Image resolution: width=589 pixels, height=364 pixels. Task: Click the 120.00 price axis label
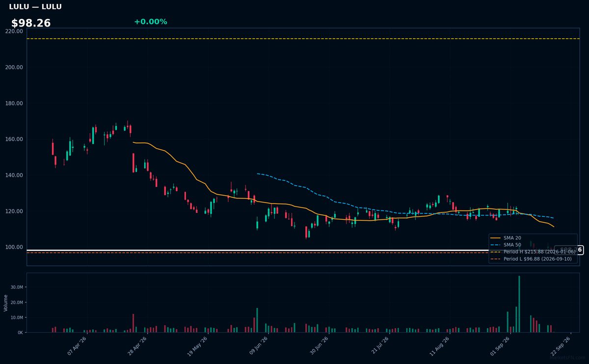(x=14, y=211)
